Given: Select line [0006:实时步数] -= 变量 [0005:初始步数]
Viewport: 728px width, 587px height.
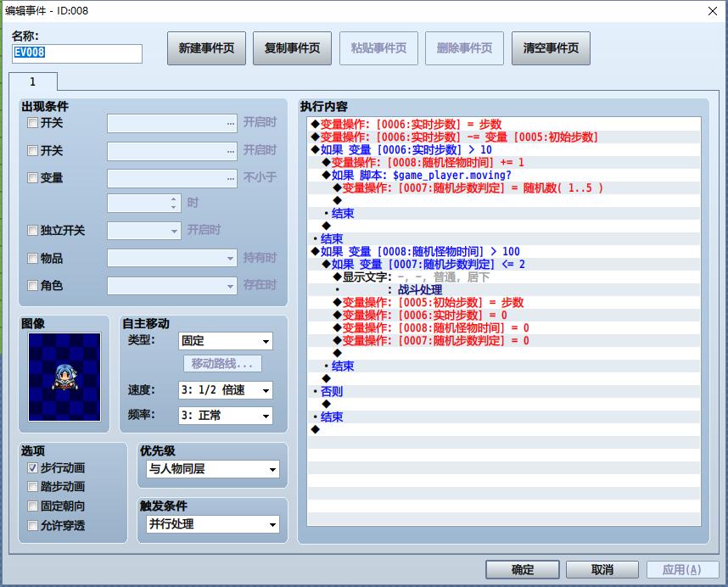Looking at the screenshot, I should [x=504, y=137].
